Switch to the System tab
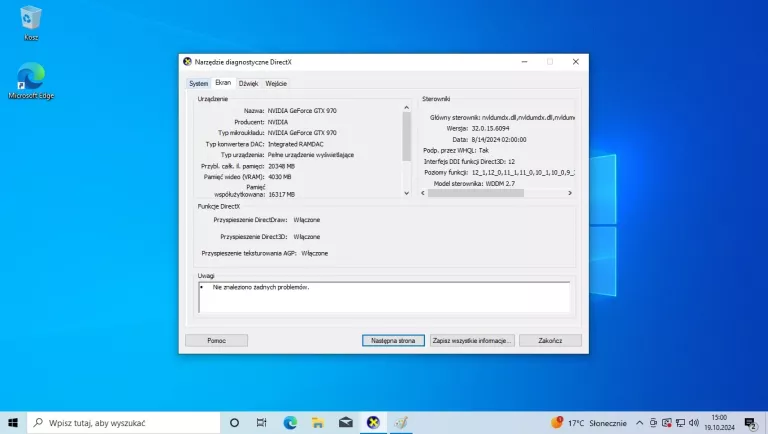Viewport: 768px width, 434px height. click(x=198, y=83)
